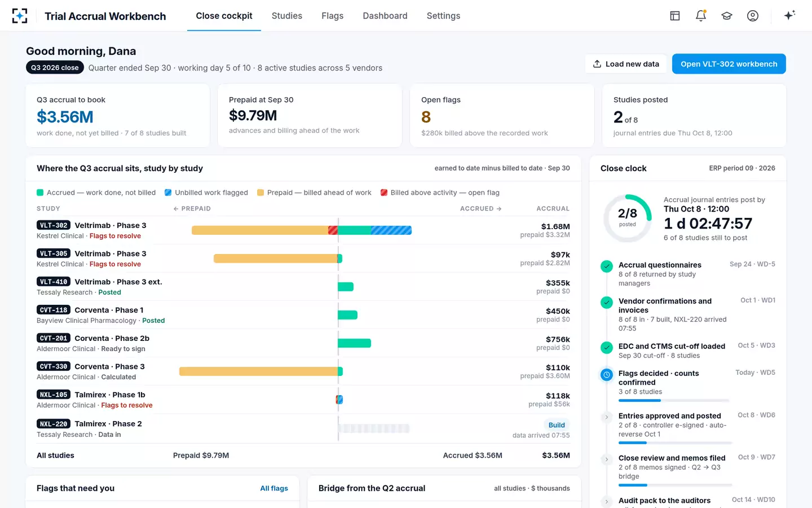Click the red Billed above activity swatch
The image size is (812, 508).
(384, 192)
